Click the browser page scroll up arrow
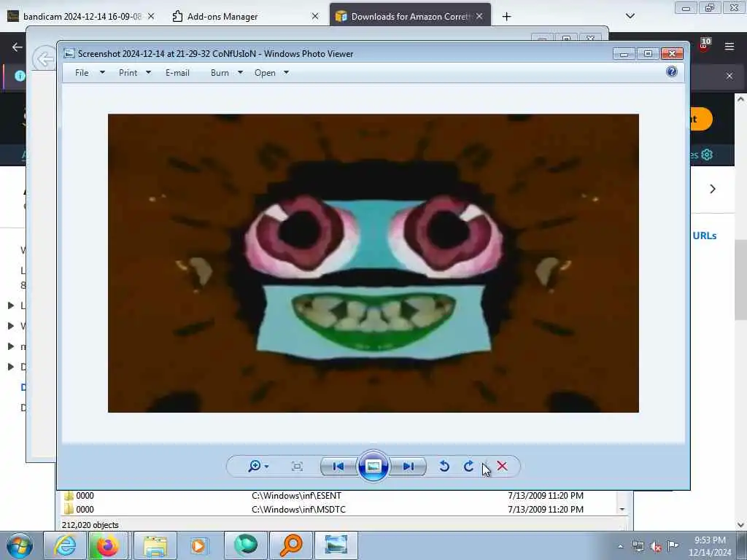 740,99
